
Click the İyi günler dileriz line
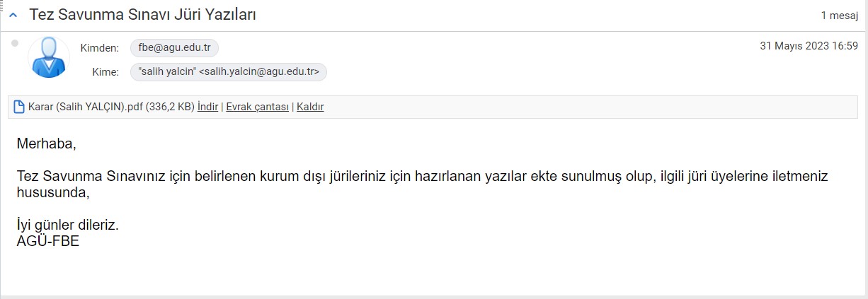(67, 225)
